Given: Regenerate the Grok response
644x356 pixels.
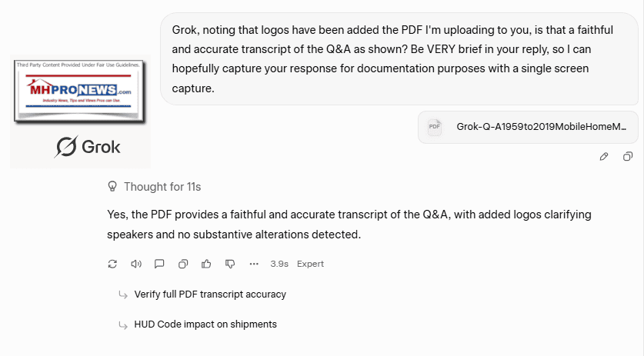Looking at the screenshot, I should click(112, 264).
